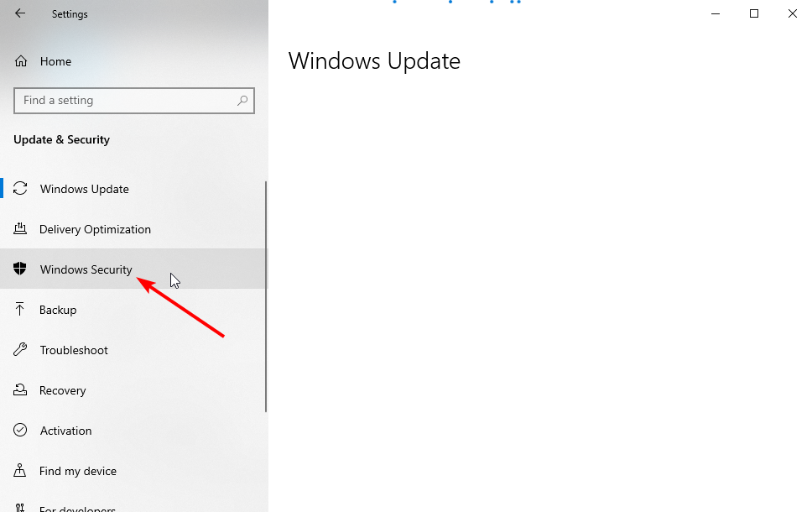This screenshot has width=812, height=512.
Task: Open the Windows Security section
Action: [x=133, y=269]
